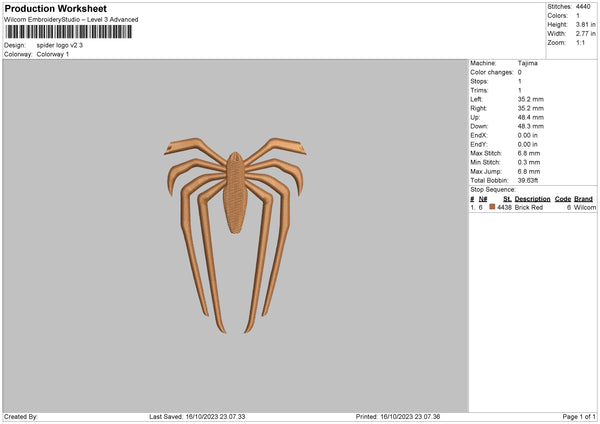Click the Machine value Tajima
The width and height of the screenshot is (600, 424).
pyautogui.click(x=528, y=63)
